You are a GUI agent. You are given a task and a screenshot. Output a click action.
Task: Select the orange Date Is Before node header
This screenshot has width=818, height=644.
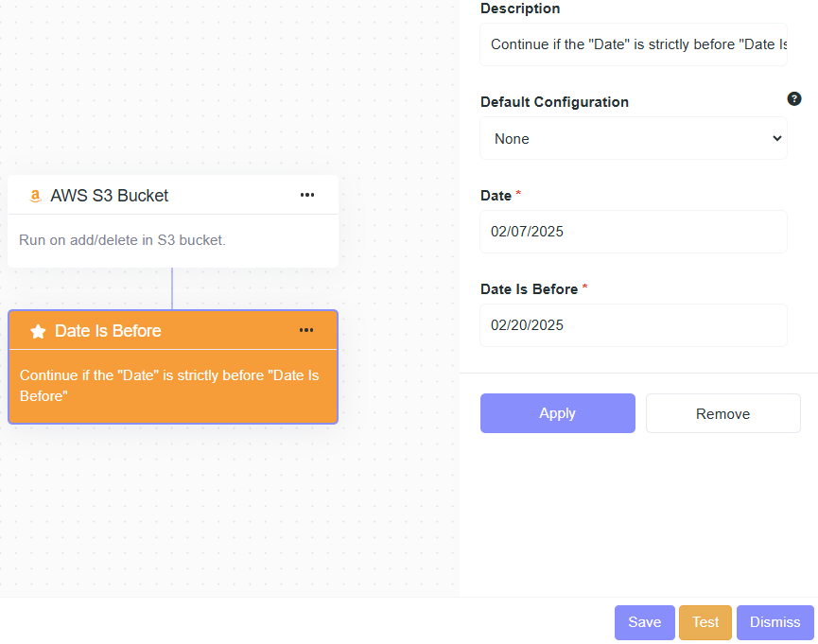pos(108,331)
